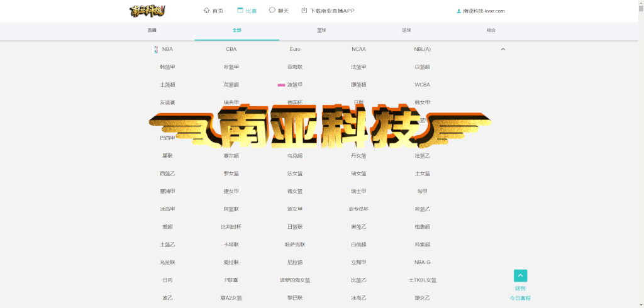This screenshot has width=644, height=308.
Task: Open the 比赛 matches page
Action: (x=247, y=11)
